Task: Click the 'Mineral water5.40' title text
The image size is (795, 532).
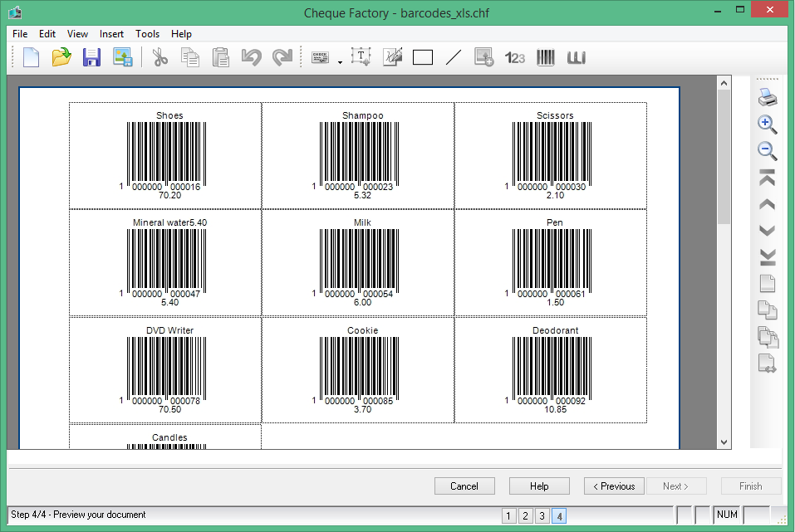Action: coord(169,222)
